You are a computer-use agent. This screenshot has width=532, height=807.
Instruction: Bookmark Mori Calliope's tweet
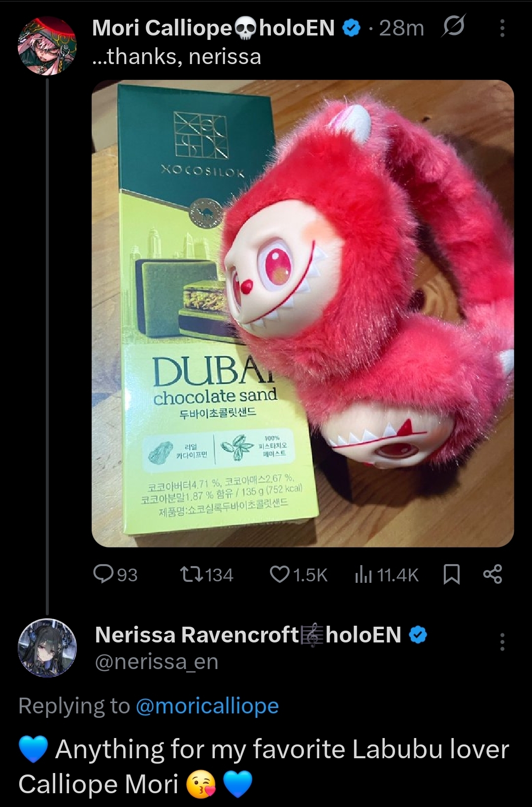452,574
